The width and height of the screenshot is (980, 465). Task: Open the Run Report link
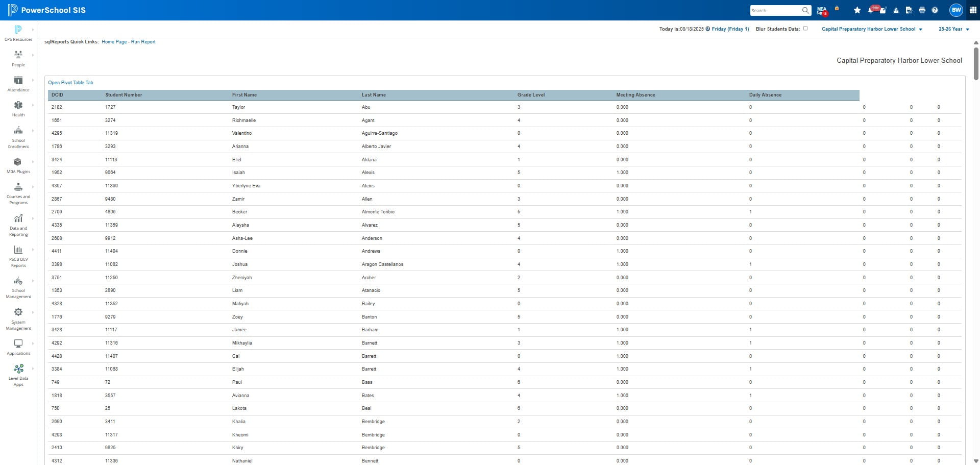(x=143, y=42)
